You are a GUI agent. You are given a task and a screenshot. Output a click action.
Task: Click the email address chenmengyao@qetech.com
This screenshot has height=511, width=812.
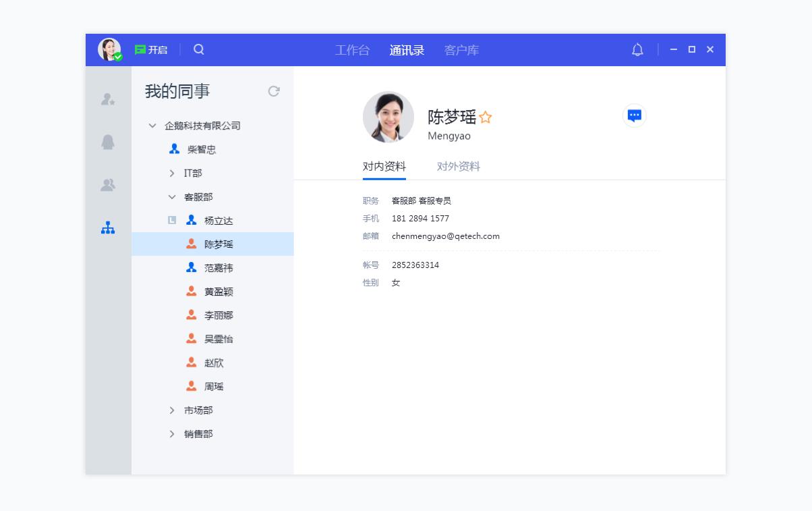point(445,236)
